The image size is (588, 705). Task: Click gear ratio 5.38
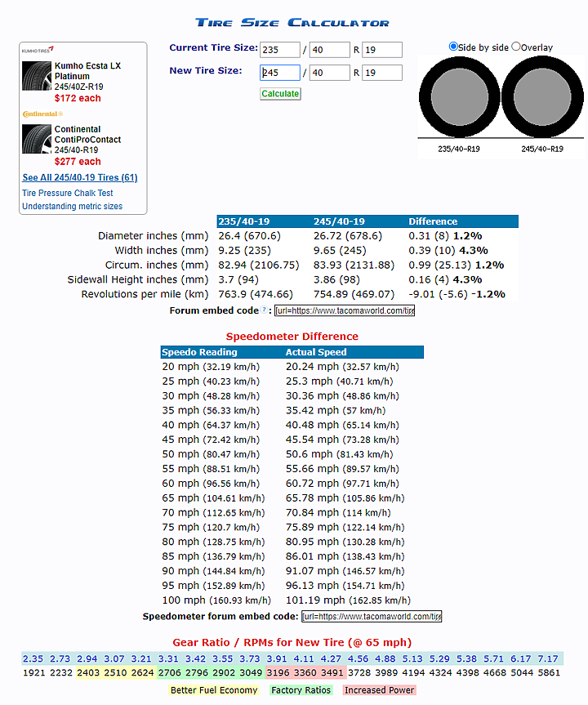pyautogui.click(x=466, y=658)
